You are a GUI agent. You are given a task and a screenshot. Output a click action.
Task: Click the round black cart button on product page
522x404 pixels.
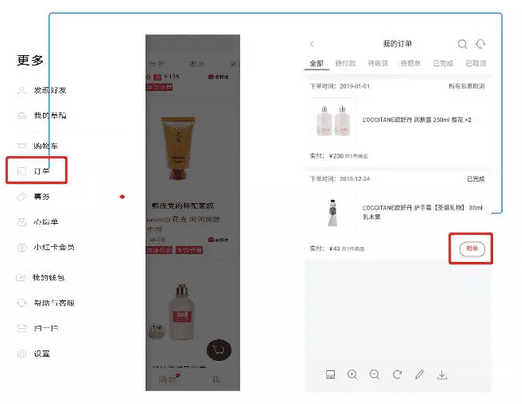(x=219, y=350)
